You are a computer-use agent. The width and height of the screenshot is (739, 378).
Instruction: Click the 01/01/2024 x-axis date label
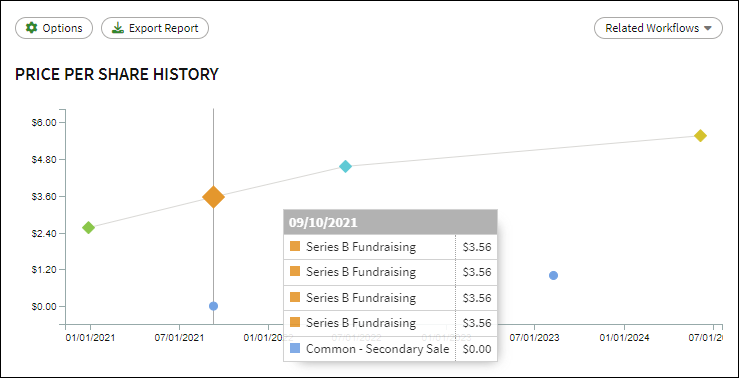click(624, 338)
